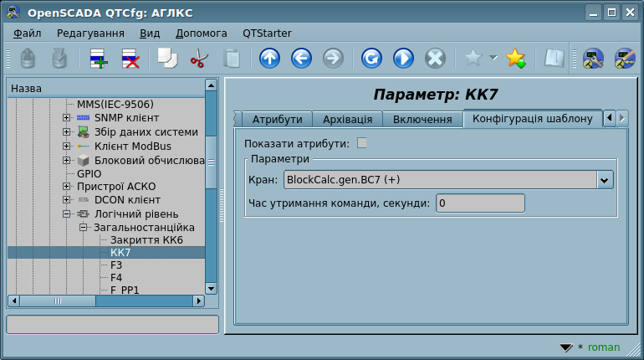Open the manual book icon
Screen dimensions: 644x360
pos(554,59)
